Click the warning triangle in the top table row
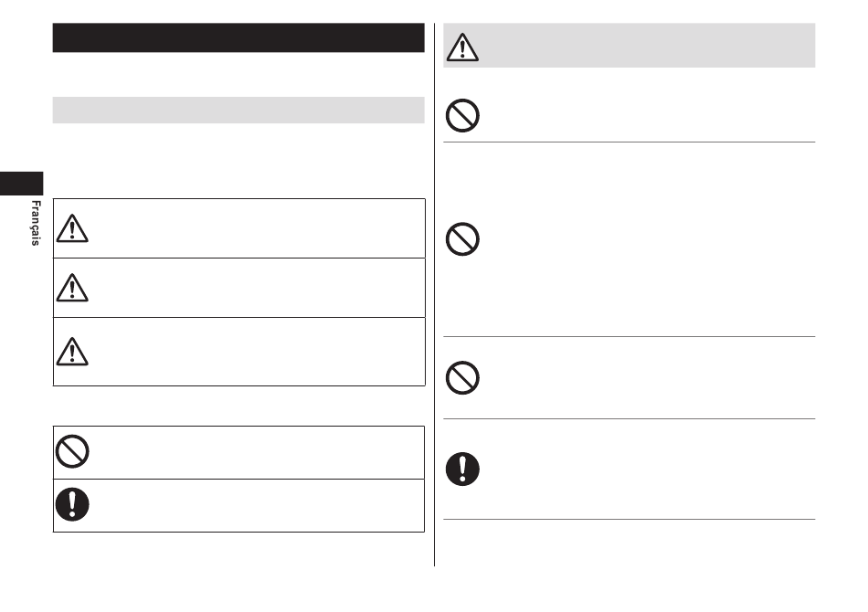 (x=72, y=228)
